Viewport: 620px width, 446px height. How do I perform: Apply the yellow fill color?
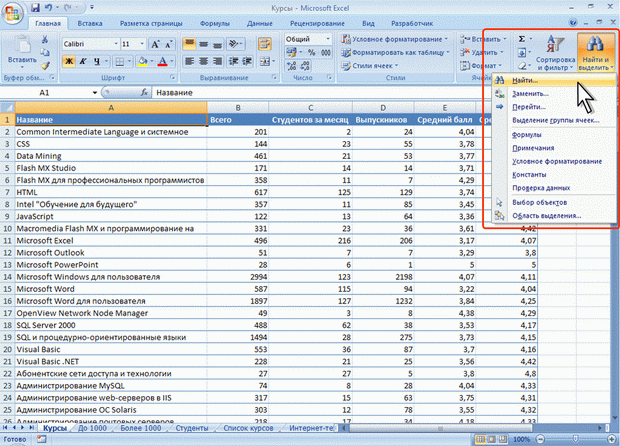coord(142,61)
